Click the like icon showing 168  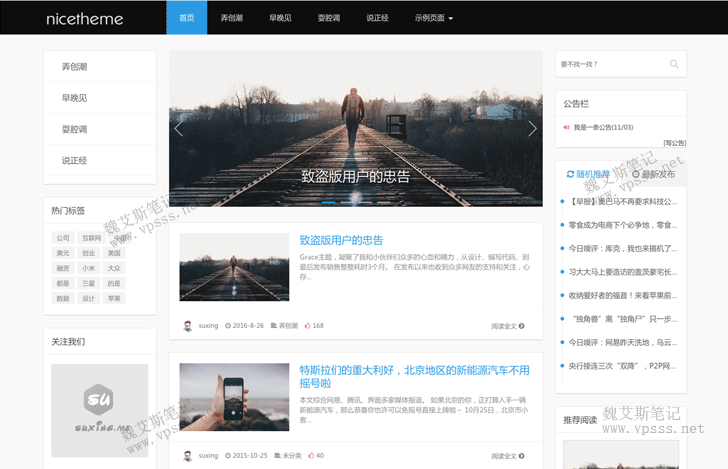pyautogui.click(x=309, y=325)
